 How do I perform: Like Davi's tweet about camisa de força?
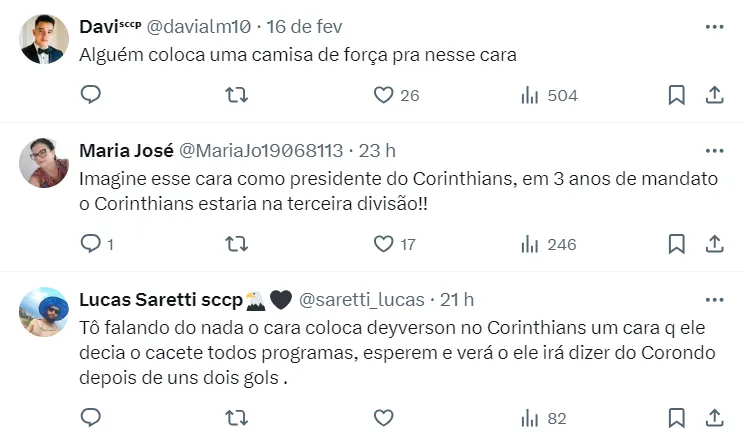383,95
